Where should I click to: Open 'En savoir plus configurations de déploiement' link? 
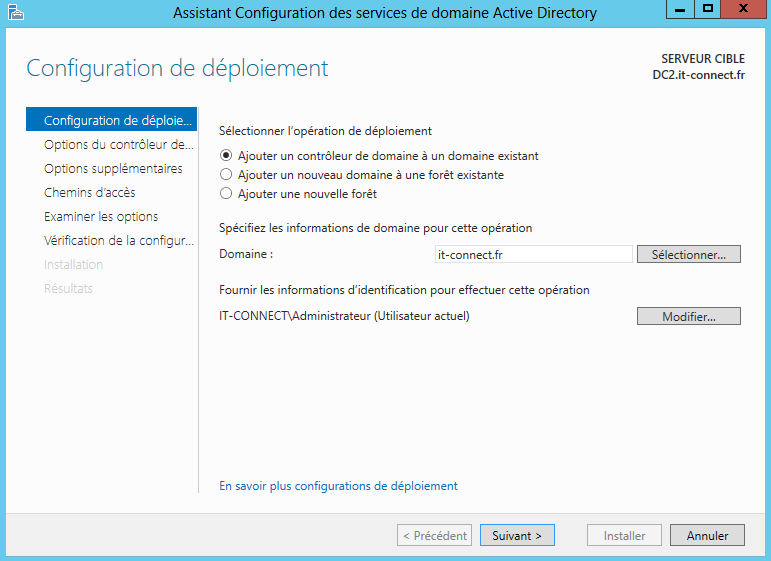coord(338,486)
